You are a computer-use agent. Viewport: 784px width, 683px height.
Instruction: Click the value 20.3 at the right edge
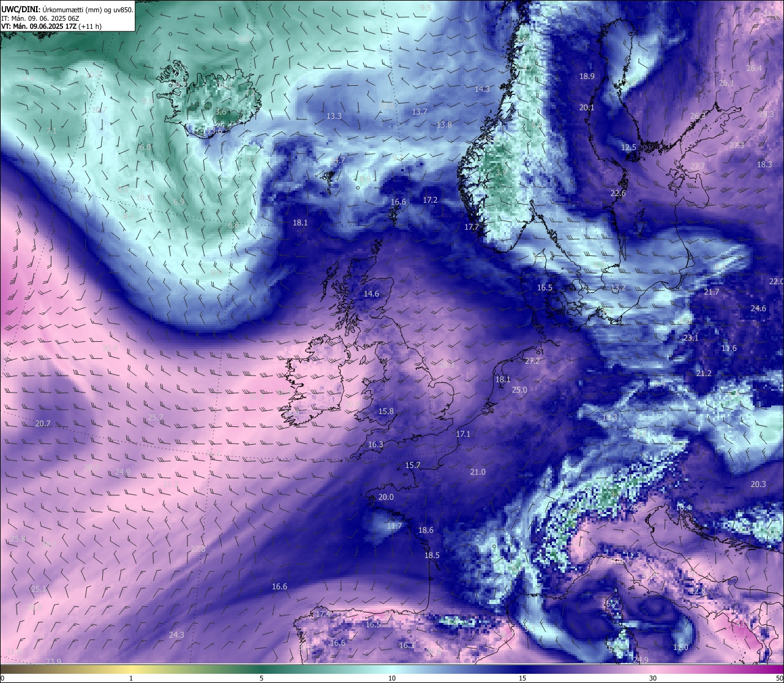click(x=758, y=485)
